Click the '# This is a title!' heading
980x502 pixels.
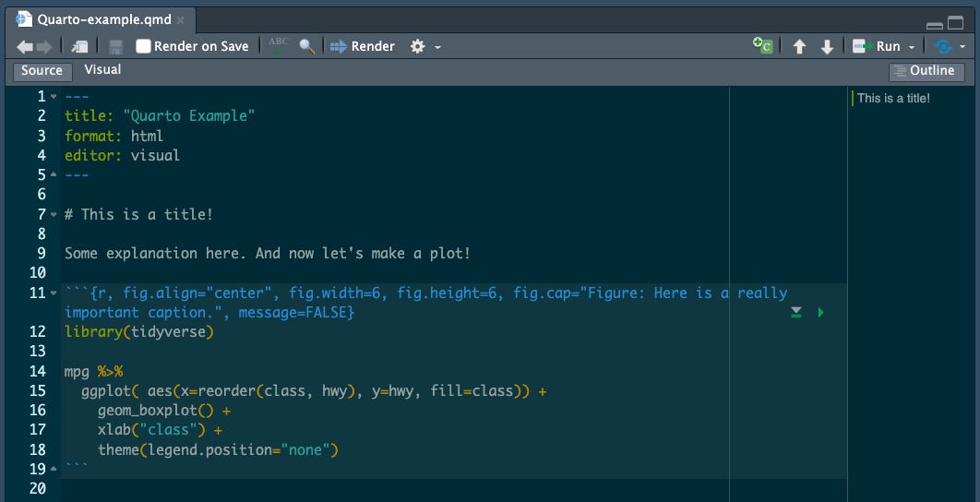click(x=138, y=214)
